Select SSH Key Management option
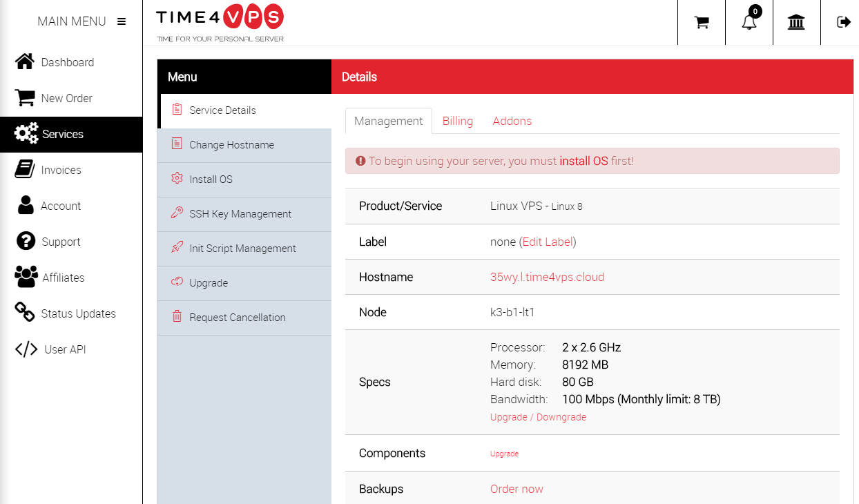Screen dimensions: 859x504 [244, 214]
